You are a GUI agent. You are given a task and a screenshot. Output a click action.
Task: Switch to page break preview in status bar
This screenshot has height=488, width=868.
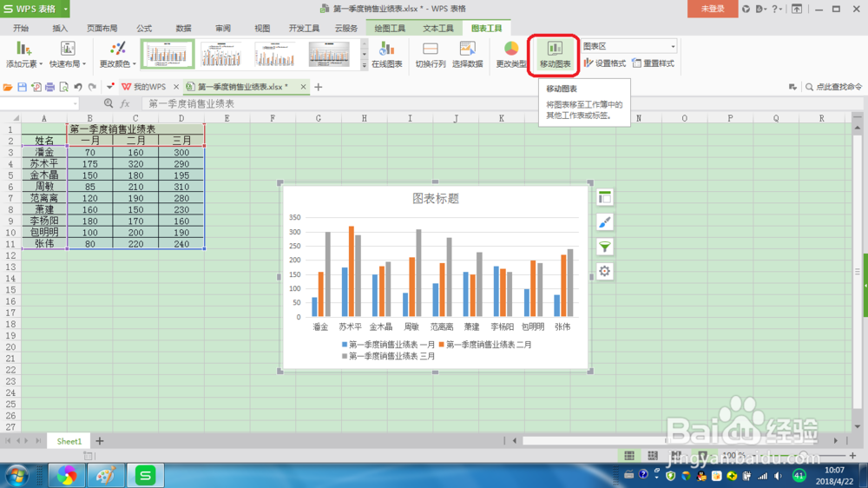653,455
